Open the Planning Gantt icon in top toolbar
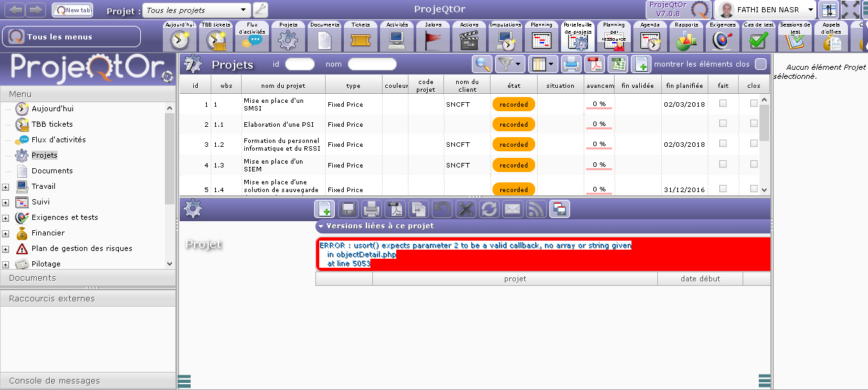Screen dimensions: 868x390 pos(541,40)
